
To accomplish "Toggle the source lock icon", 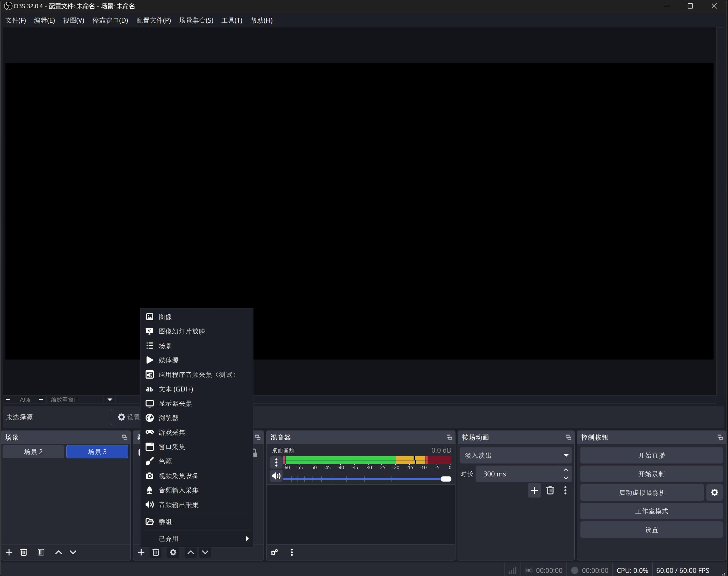I will (255, 453).
